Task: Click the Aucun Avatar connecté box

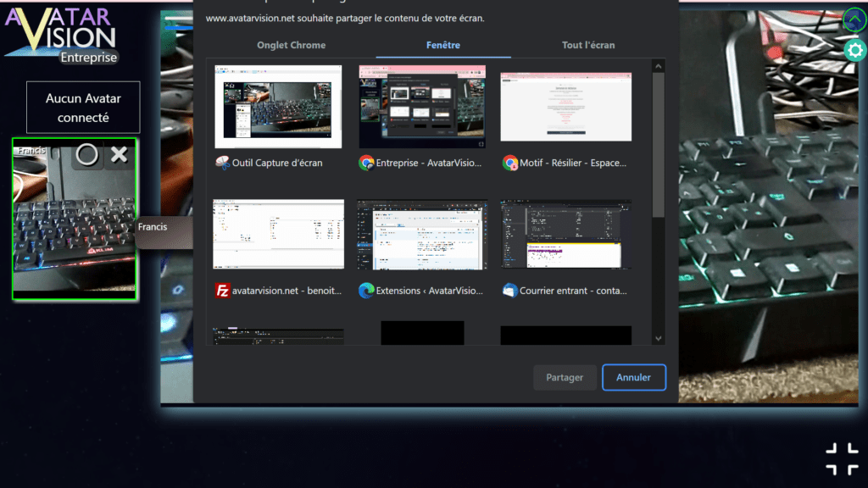Action: 83,108
